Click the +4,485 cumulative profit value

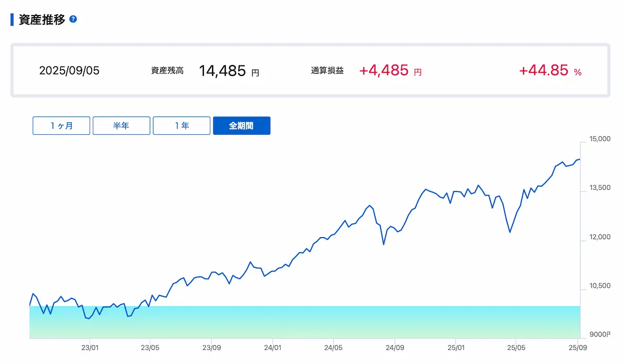point(384,71)
